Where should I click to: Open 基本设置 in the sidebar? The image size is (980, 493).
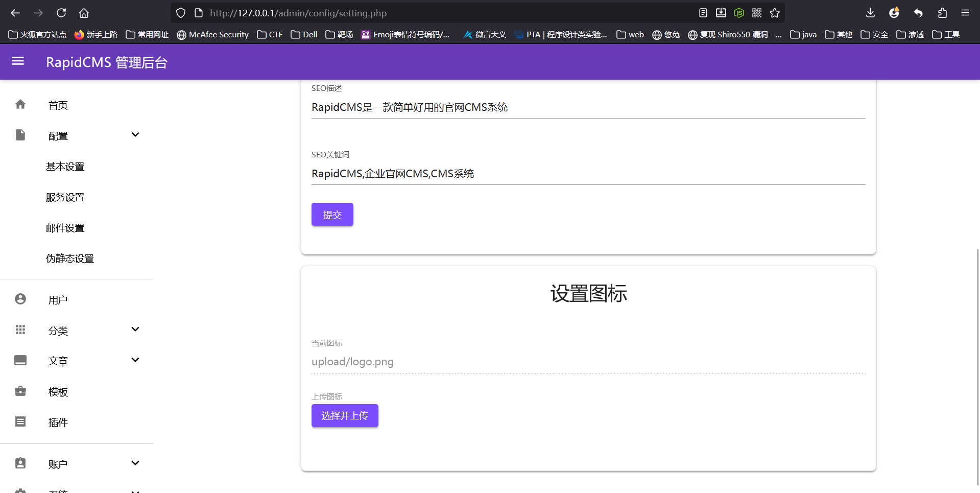[65, 167]
